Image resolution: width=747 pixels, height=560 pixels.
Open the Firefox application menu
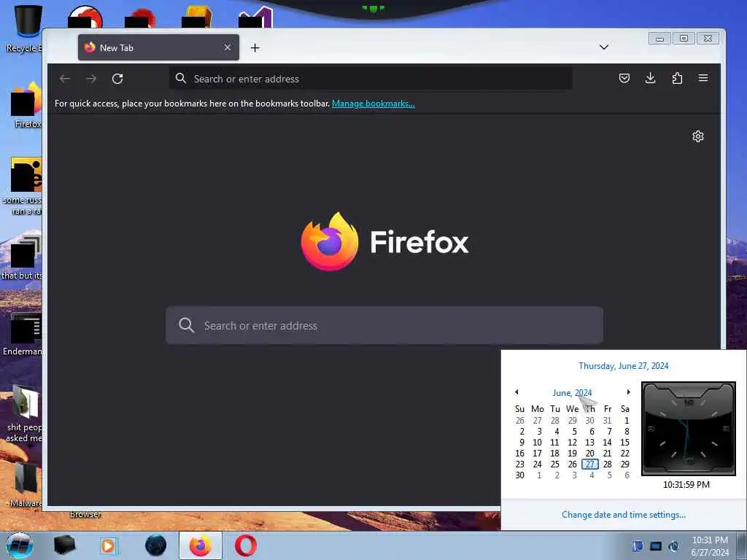coord(703,78)
